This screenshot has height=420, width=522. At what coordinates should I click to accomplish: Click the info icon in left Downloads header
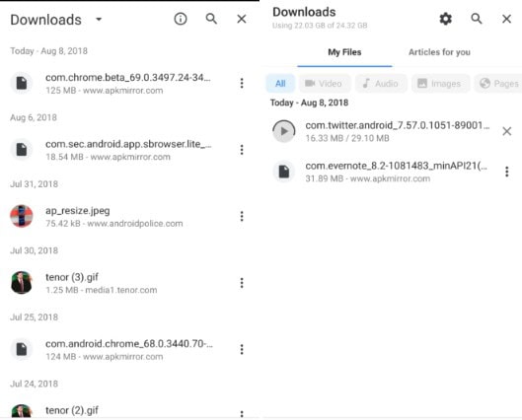click(181, 19)
